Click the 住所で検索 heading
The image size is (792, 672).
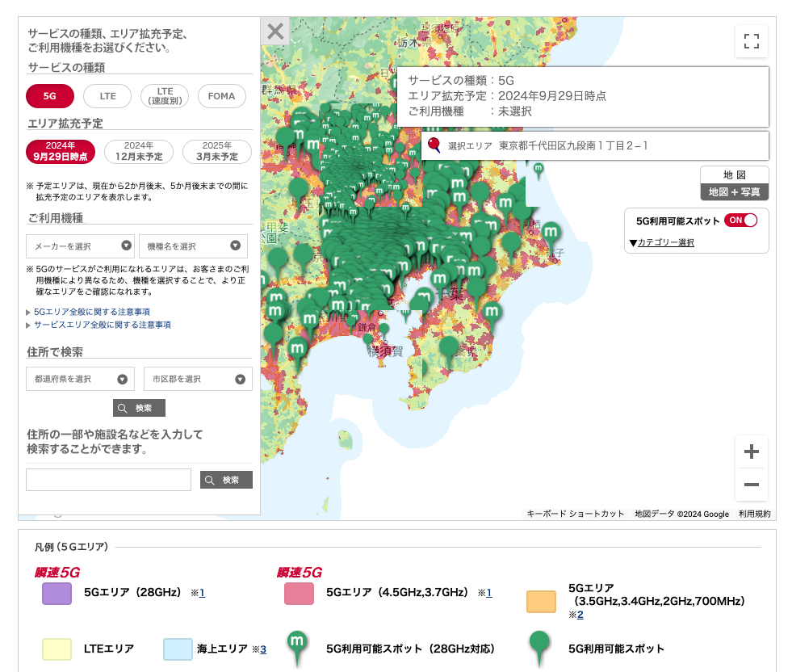click(x=55, y=351)
